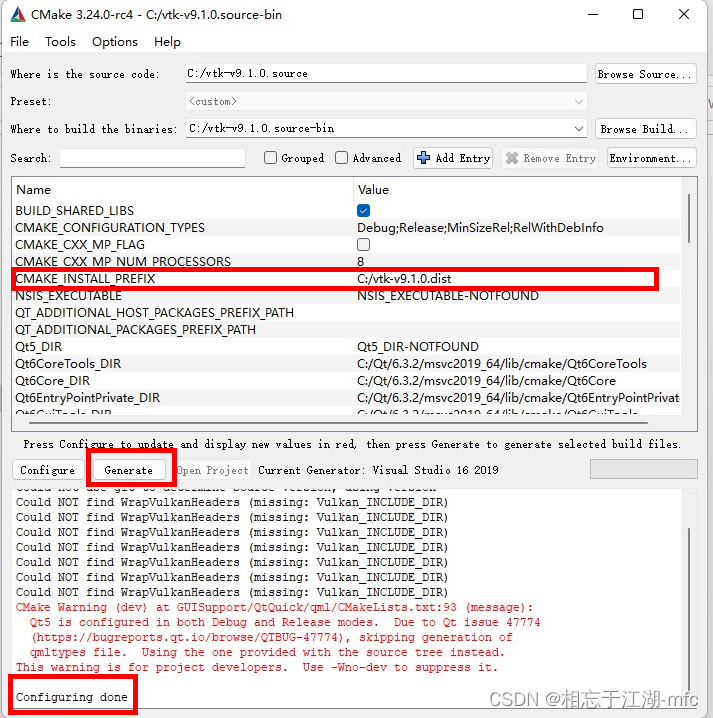
Task: Click the Environment button
Action: point(652,158)
